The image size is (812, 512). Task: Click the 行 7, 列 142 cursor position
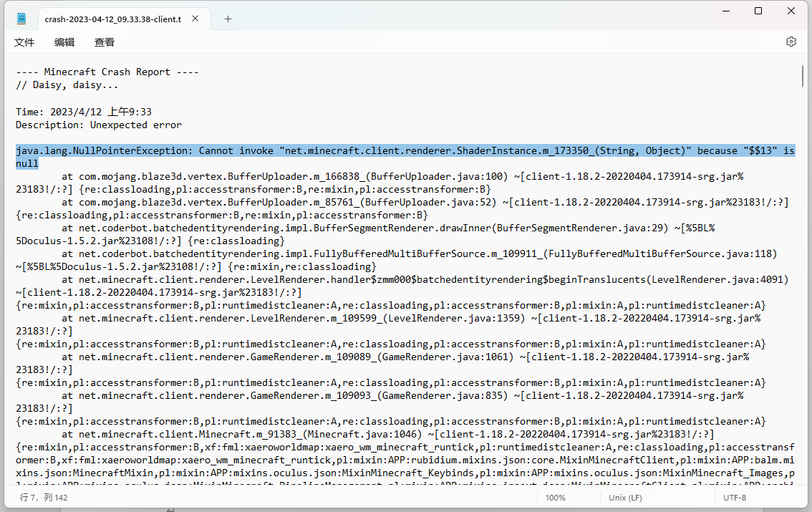click(44, 498)
